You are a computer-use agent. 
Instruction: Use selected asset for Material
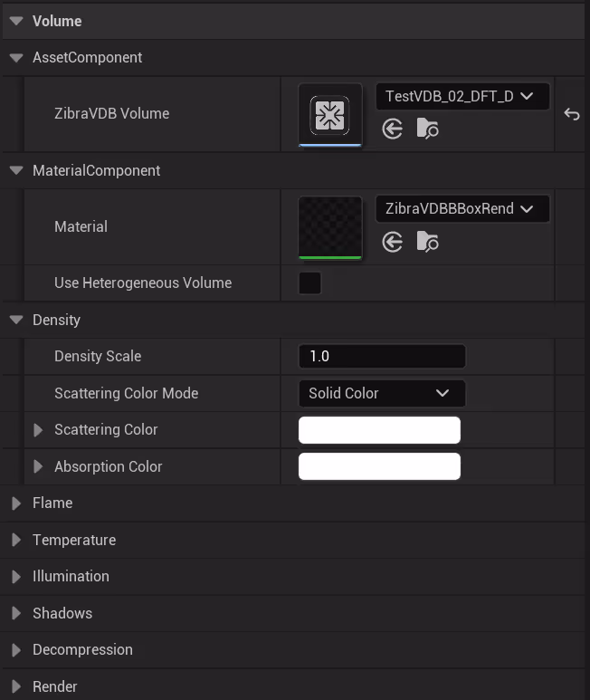pos(393,243)
